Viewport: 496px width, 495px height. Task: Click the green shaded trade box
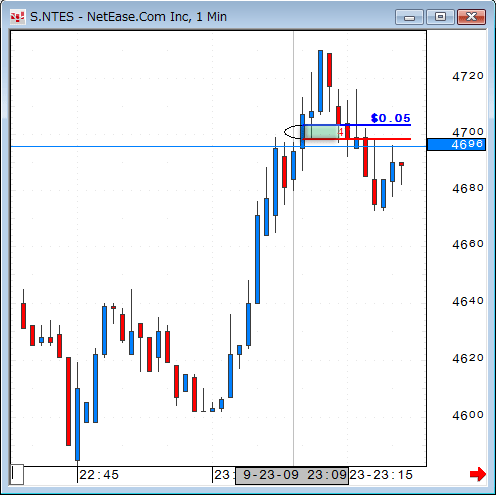(322, 132)
